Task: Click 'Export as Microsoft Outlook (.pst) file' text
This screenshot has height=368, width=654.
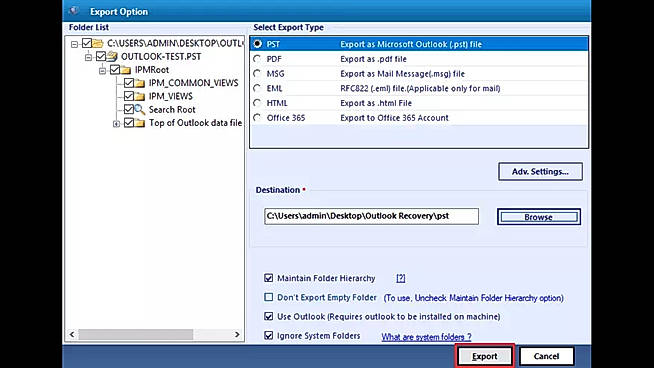Action: pyautogui.click(x=411, y=44)
